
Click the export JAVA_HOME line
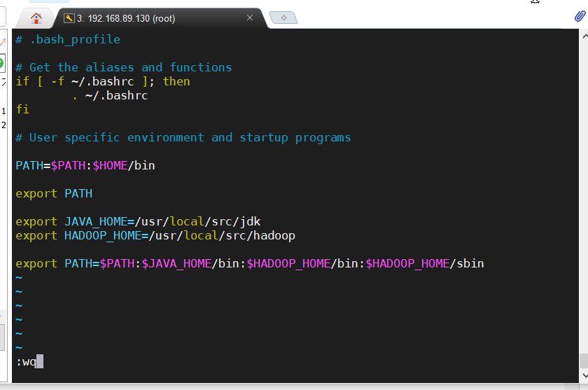138,222
